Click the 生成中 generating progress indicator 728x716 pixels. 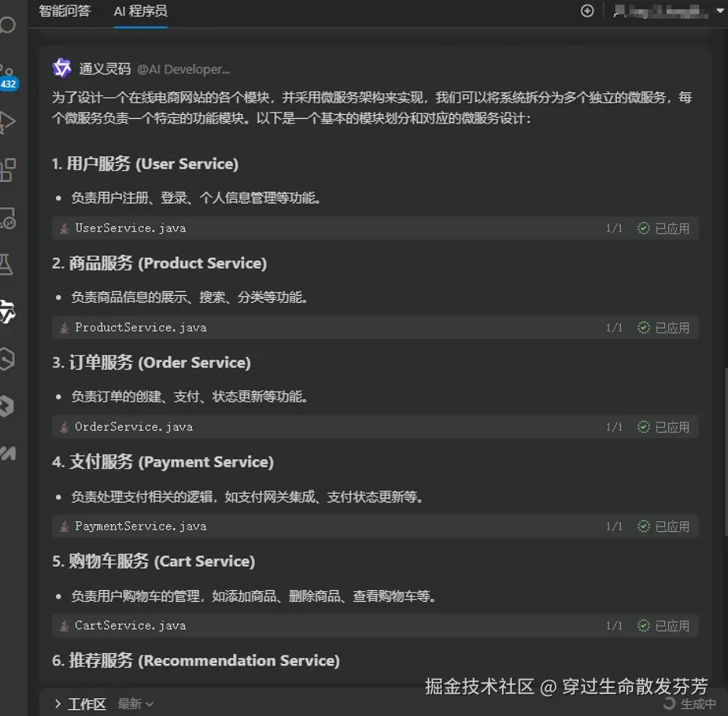(x=689, y=704)
